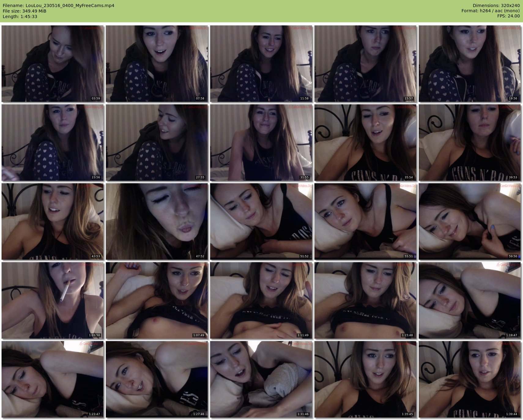
Task: Select the thumbnail marked 35:54
Action: pos(365,143)
